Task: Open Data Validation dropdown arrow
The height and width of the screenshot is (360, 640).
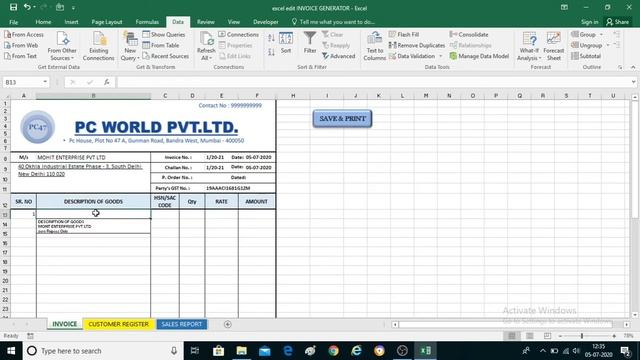Action: [441, 56]
